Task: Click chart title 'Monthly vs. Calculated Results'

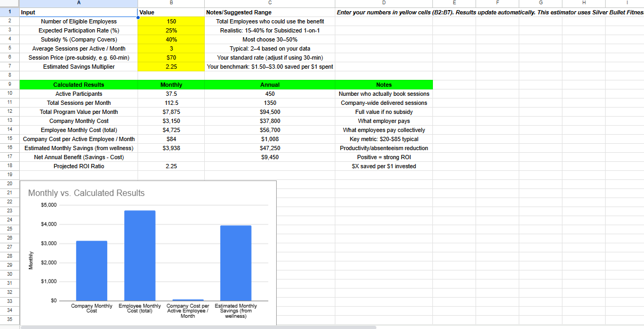Action: point(86,193)
